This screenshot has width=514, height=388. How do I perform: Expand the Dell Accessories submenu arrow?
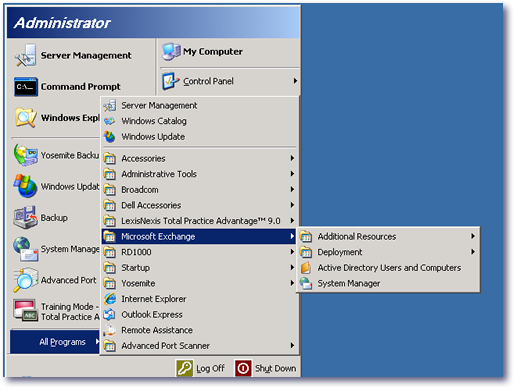coord(292,205)
